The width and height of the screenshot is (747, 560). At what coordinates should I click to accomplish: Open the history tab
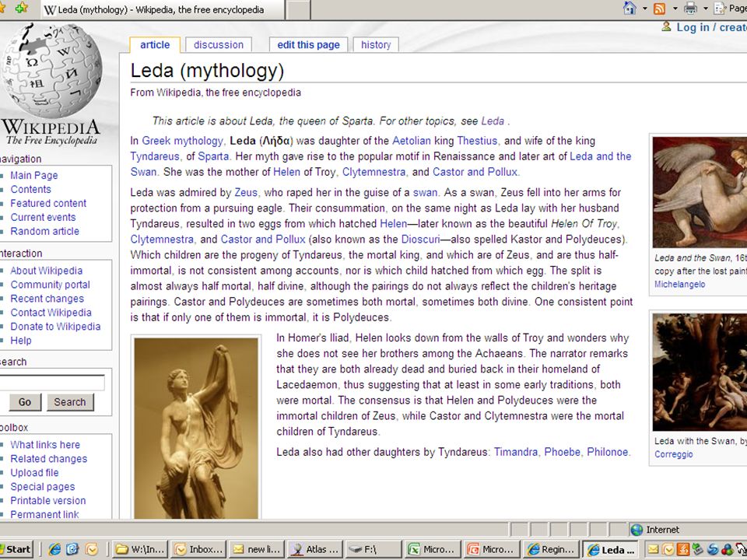coord(376,45)
